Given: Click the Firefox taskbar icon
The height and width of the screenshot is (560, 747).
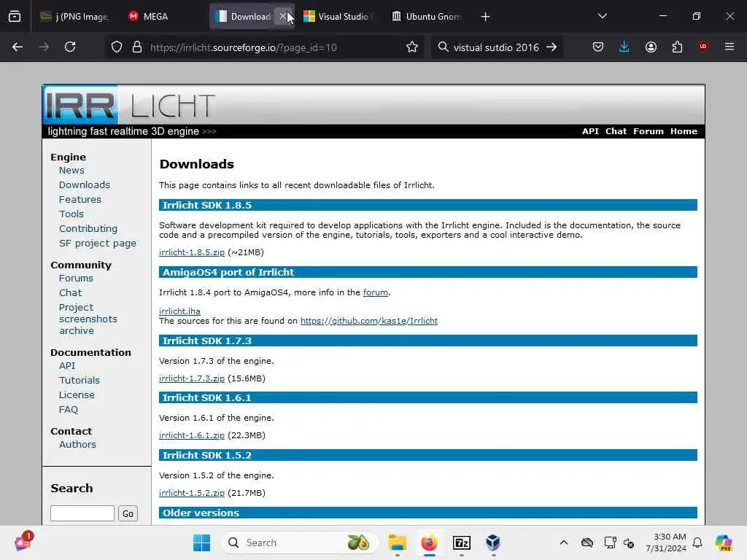Looking at the screenshot, I should pyautogui.click(x=429, y=542).
